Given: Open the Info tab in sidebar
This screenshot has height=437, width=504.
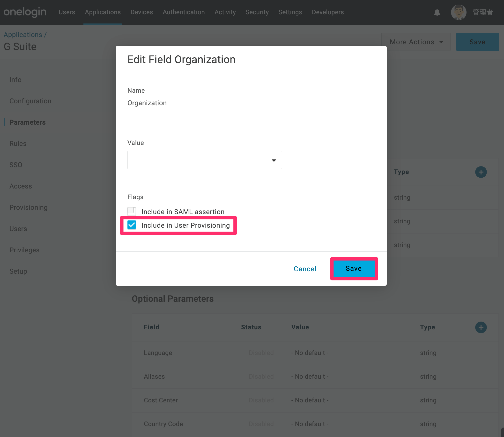Looking at the screenshot, I should 15,80.
